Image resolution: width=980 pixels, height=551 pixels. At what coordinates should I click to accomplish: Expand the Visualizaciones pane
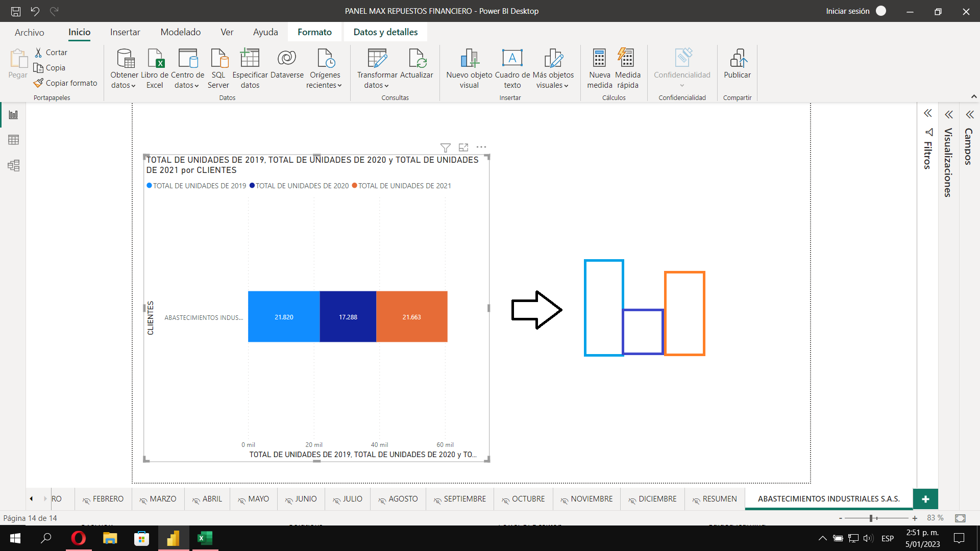pos(949,115)
